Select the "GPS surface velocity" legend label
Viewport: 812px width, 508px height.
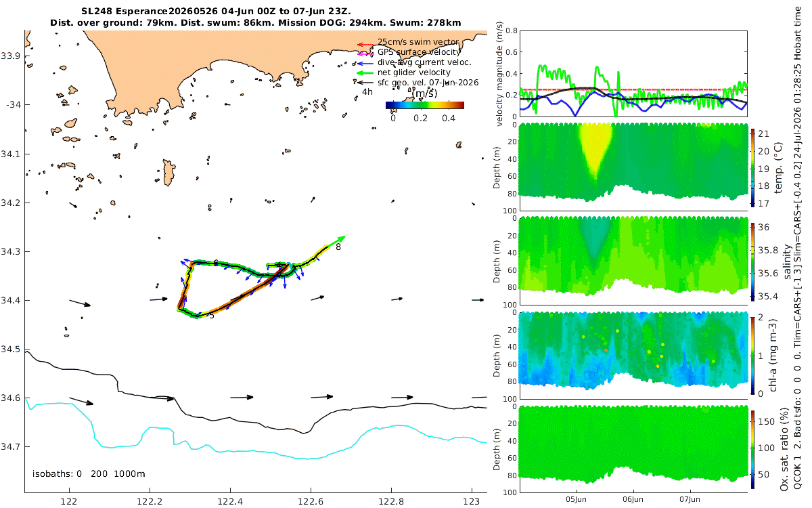[419, 52]
